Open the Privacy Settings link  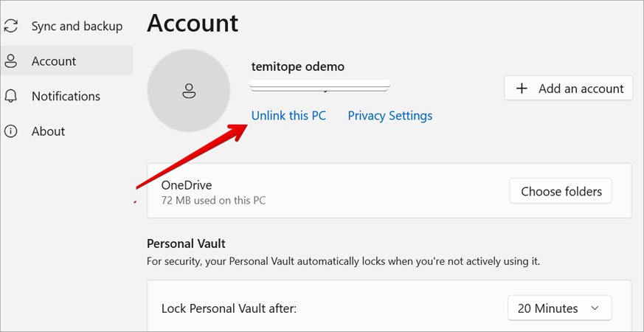point(390,116)
